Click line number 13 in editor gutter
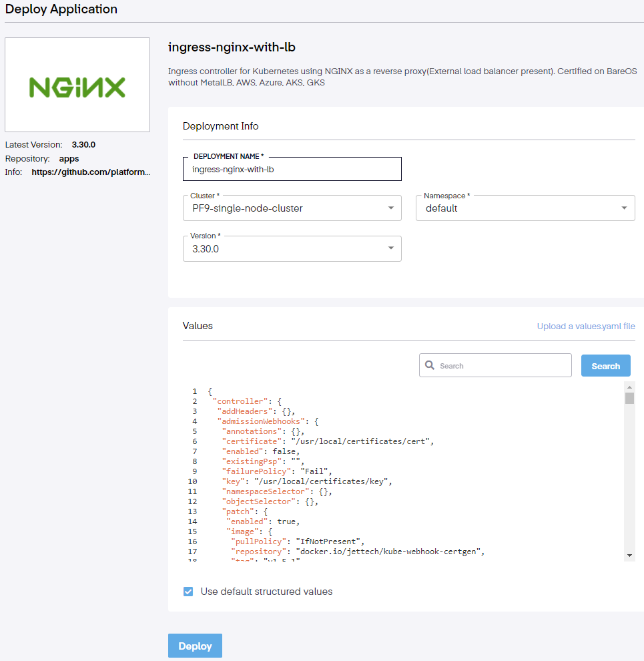The width and height of the screenshot is (644, 661). tap(192, 511)
